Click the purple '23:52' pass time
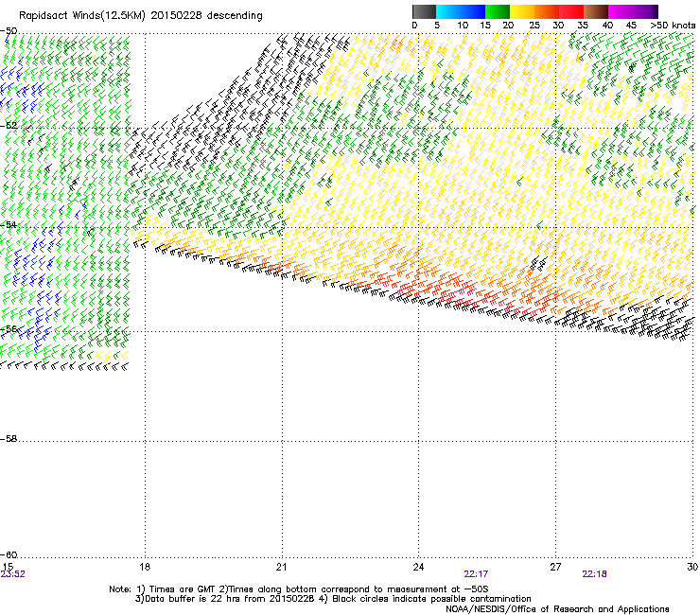 pyautogui.click(x=13, y=574)
